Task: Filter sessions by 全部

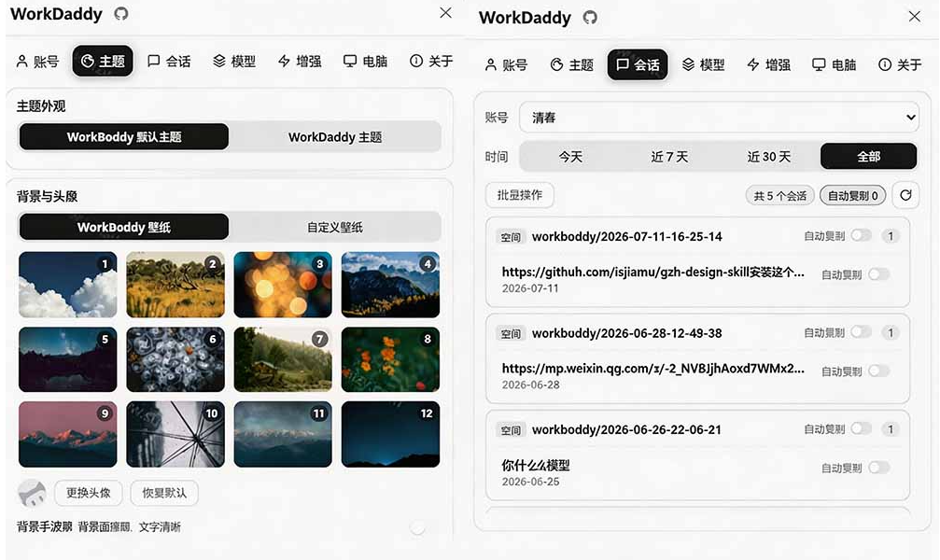Action: pyautogui.click(x=869, y=157)
